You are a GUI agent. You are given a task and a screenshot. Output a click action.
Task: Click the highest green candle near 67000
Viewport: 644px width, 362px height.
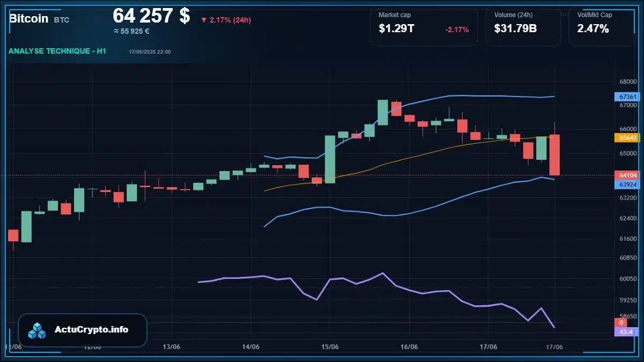[383, 113]
